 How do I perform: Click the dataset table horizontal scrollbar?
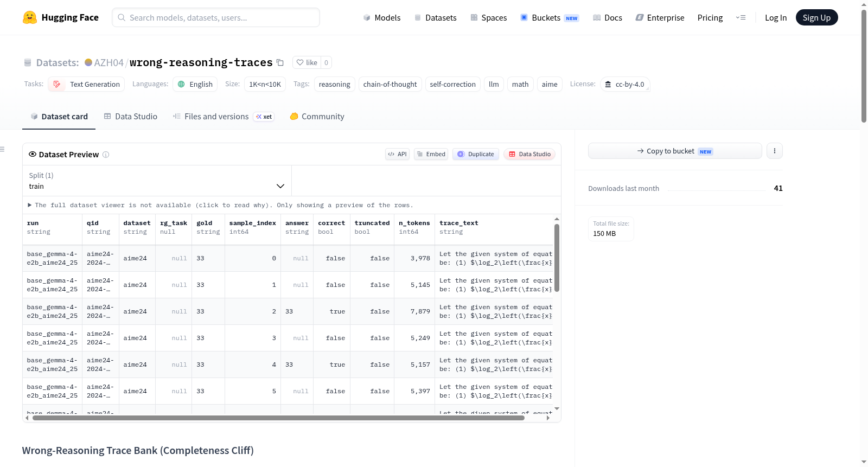coord(278,418)
